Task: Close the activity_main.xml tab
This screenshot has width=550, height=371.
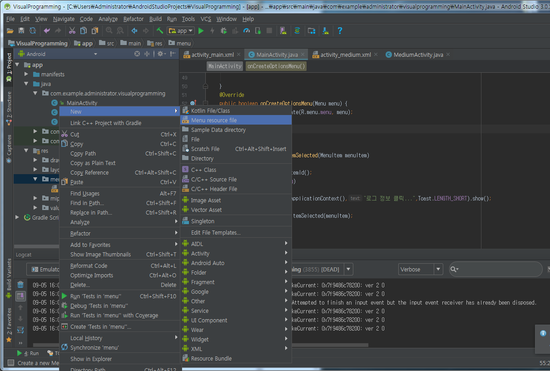Action: coord(239,55)
